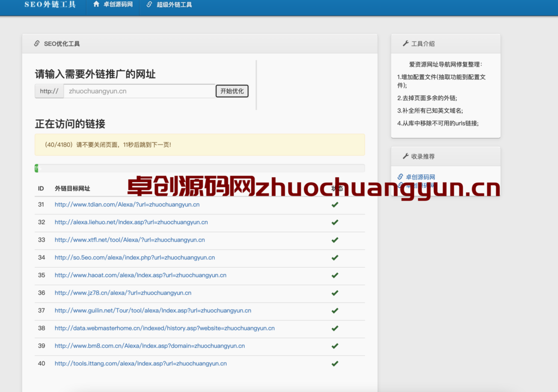558x392 pixels.
Task: Click the 3.补全所有已知英文域名 text
Action: click(430, 111)
